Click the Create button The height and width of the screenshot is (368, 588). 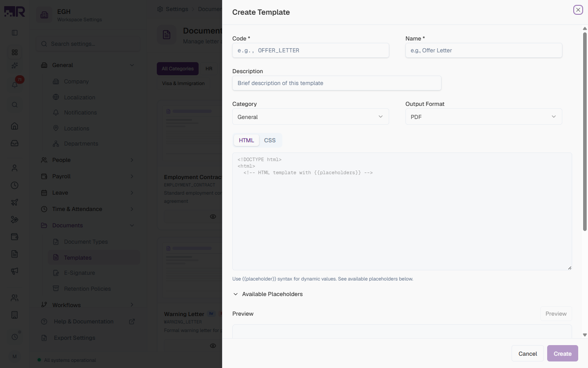pos(562,353)
